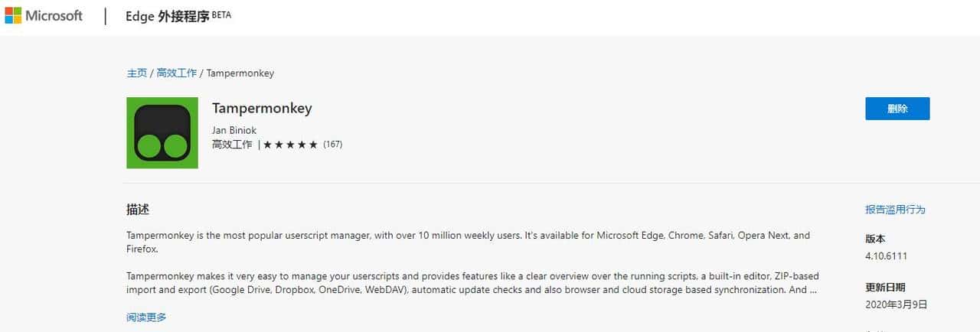Click update date 2020年3月9日
This screenshot has height=332, width=980.
click(897, 304)
